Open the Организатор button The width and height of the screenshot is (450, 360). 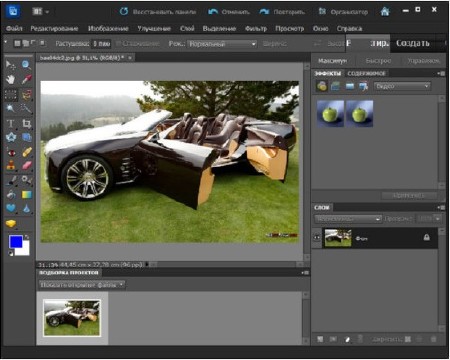[343, 12]
